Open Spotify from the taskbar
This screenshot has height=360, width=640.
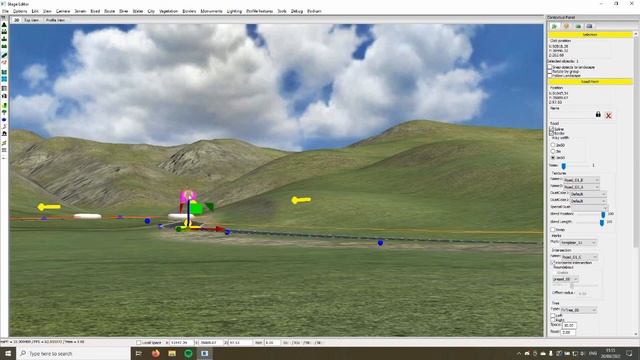click(188, 353)
